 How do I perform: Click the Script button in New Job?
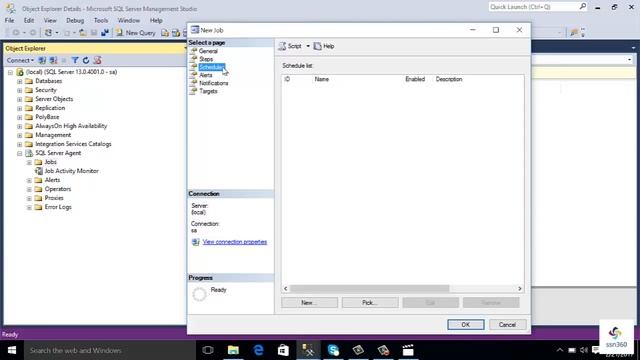pyautogui.click(x=290, y=46)
